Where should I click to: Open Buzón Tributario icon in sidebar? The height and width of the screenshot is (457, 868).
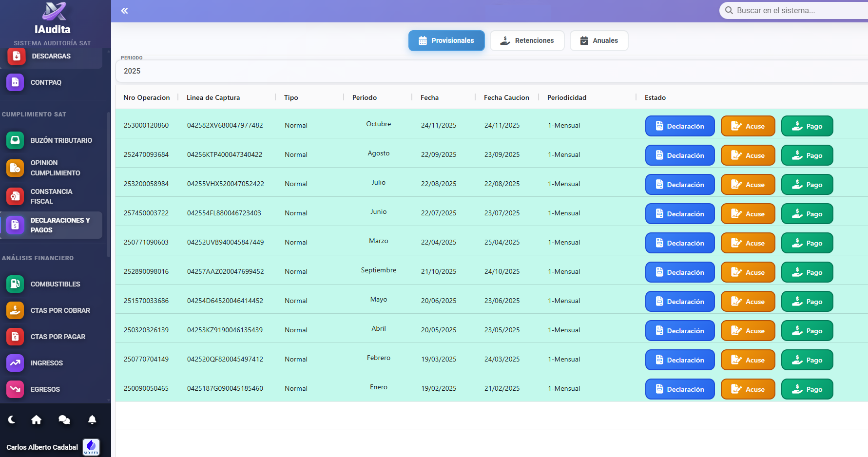click(15, 140)
